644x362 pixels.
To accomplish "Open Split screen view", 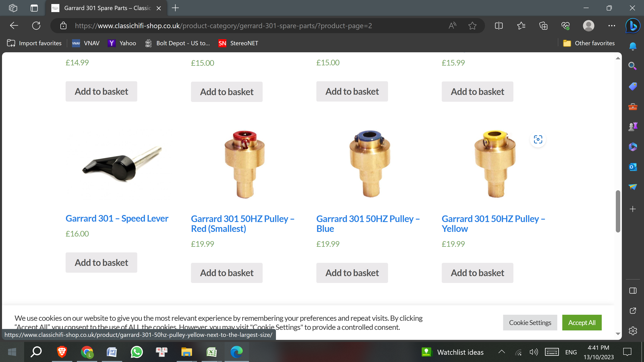I will coord(499,26).
